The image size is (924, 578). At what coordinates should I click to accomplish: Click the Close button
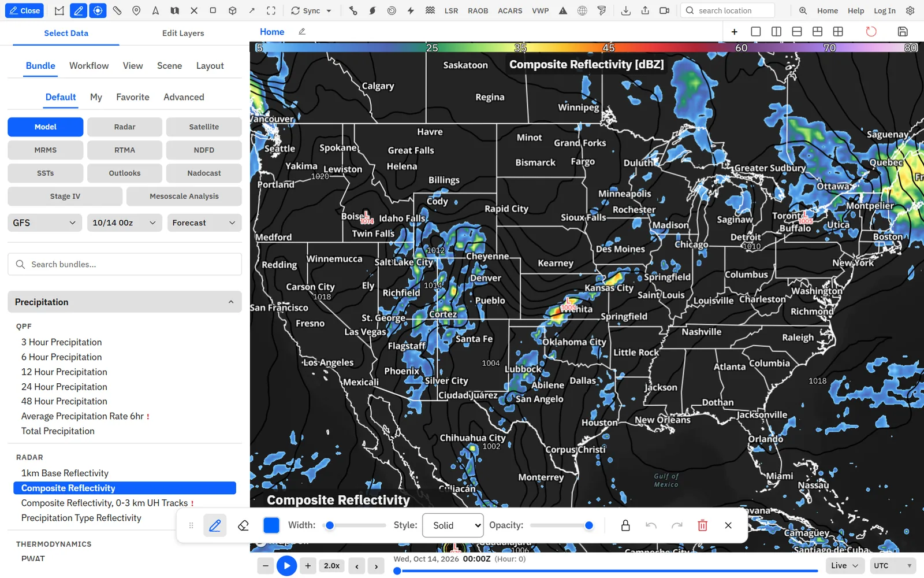[x=25, y=10]
